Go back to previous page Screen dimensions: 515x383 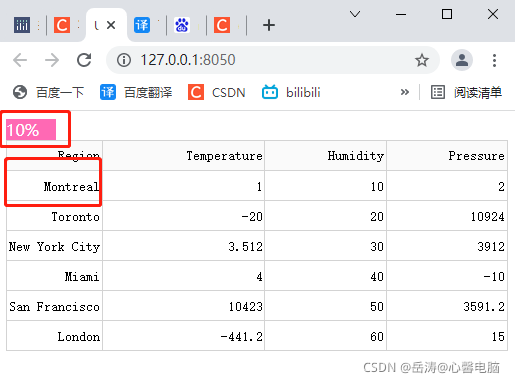click(x=20, y=60)
